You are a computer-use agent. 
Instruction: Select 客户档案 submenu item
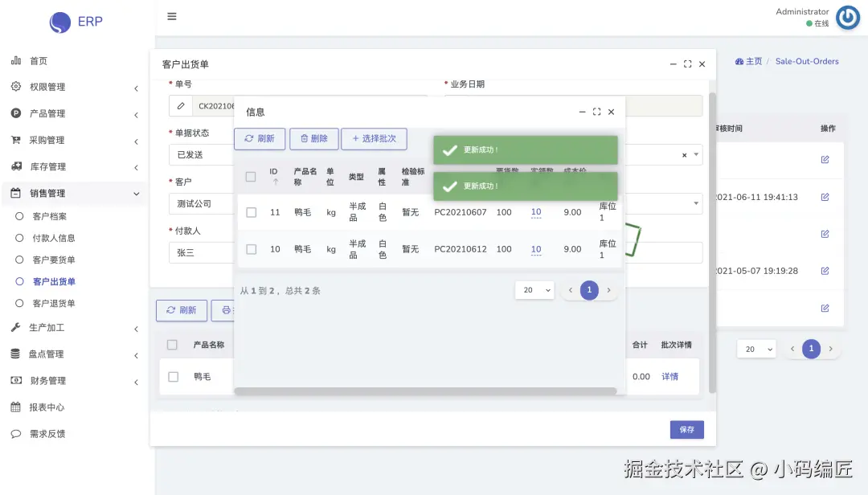coord(49,216)
